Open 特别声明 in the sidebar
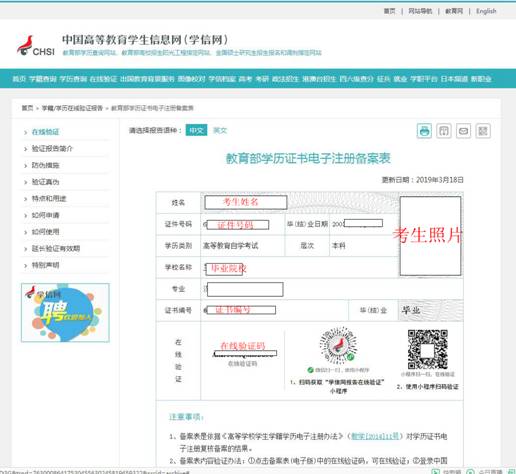516x474 pixels. click(x=45, y=265)
